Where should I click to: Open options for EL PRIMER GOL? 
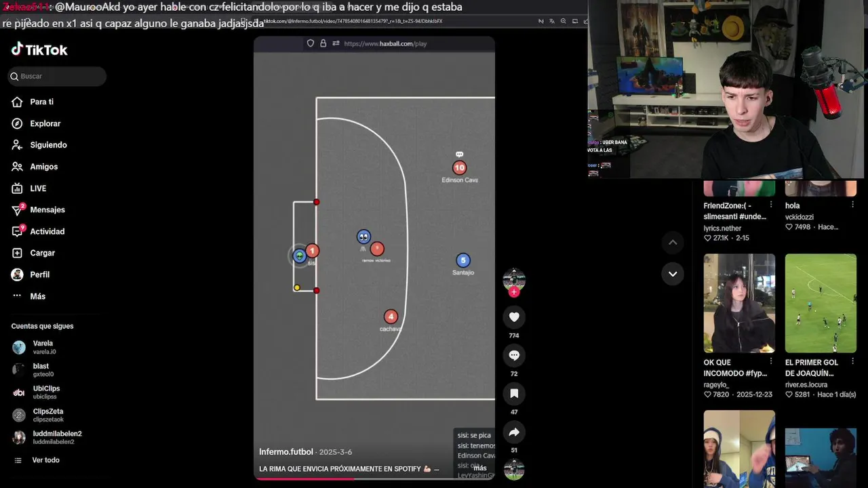(852, 363)
